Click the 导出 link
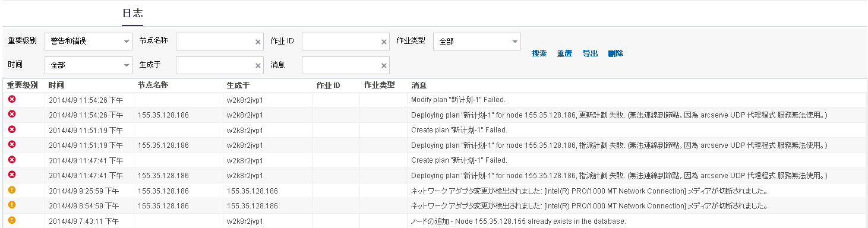The height and width of the screenshot is (228, 868). [590, 53]
